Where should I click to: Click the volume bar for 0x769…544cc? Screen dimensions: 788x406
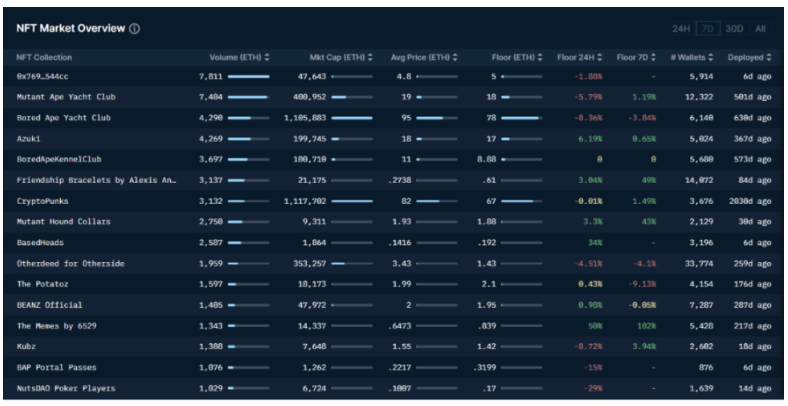point(249,76)
